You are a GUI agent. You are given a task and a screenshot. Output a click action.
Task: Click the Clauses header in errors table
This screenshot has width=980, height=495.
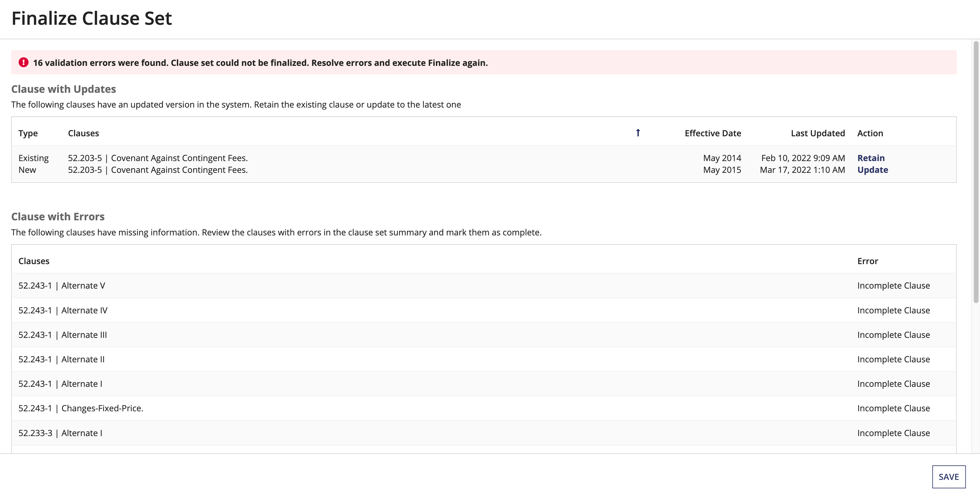click(34, 261)
